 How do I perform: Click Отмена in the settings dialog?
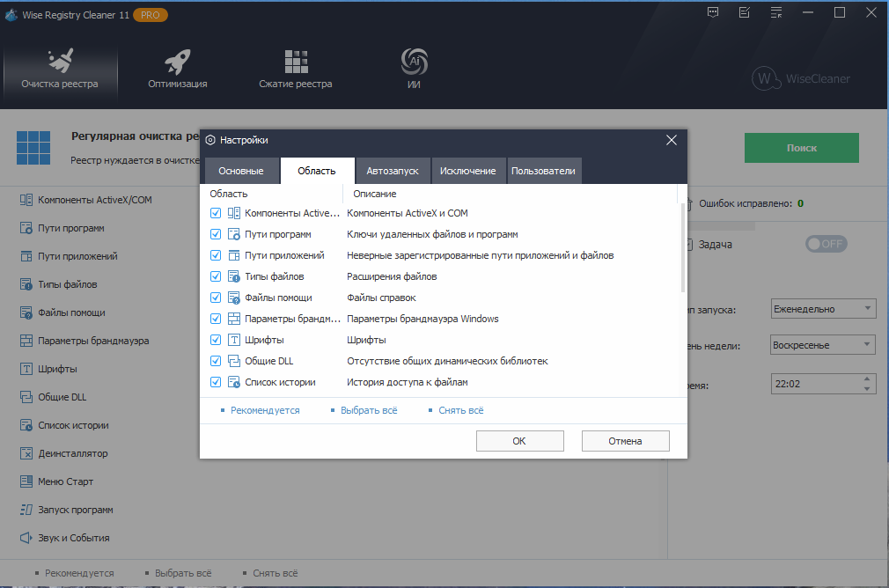pyautogui.click(x=625, y=441)
